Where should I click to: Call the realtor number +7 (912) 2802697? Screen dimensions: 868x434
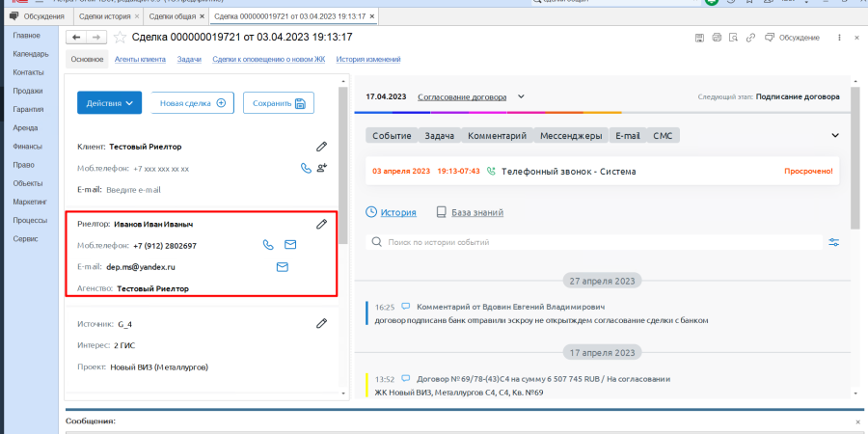pyautogui.click(x=269, y=245)
